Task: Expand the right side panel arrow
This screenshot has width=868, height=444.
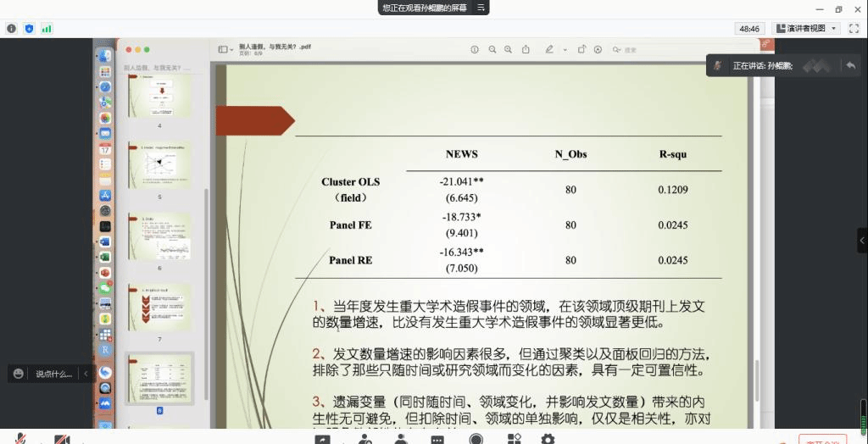Action: [862, 241]
